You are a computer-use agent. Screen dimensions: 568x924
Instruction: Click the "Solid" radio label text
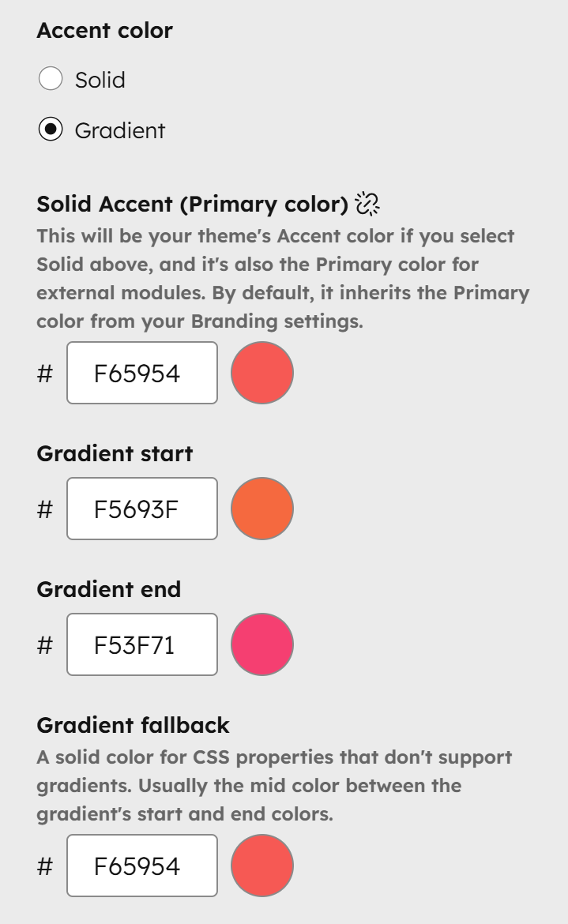pyautogui.click(x=100, y=80)
